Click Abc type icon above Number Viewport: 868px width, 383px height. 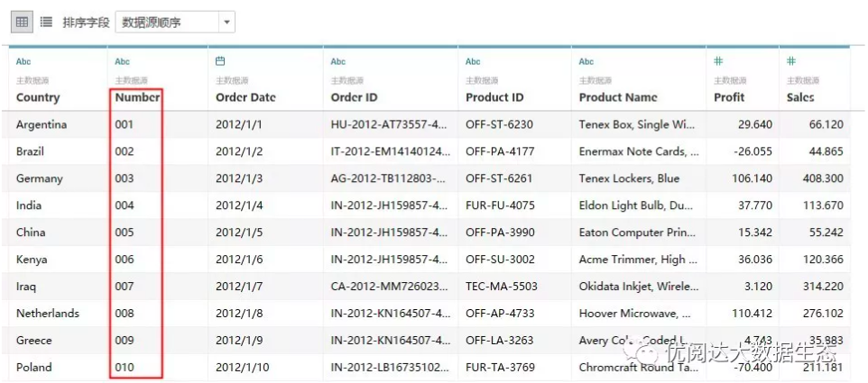123,61
